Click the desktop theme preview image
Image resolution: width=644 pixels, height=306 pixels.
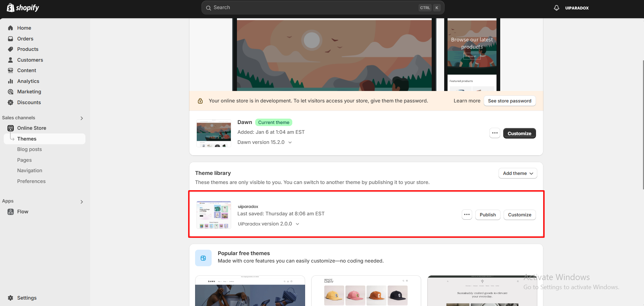[x=334, y=55]
